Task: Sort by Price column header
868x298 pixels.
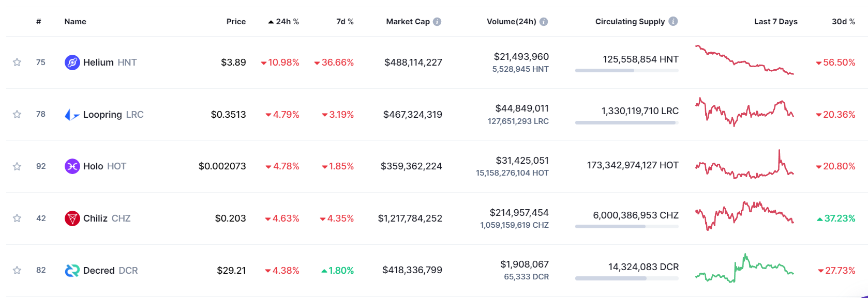Action: 236,22
